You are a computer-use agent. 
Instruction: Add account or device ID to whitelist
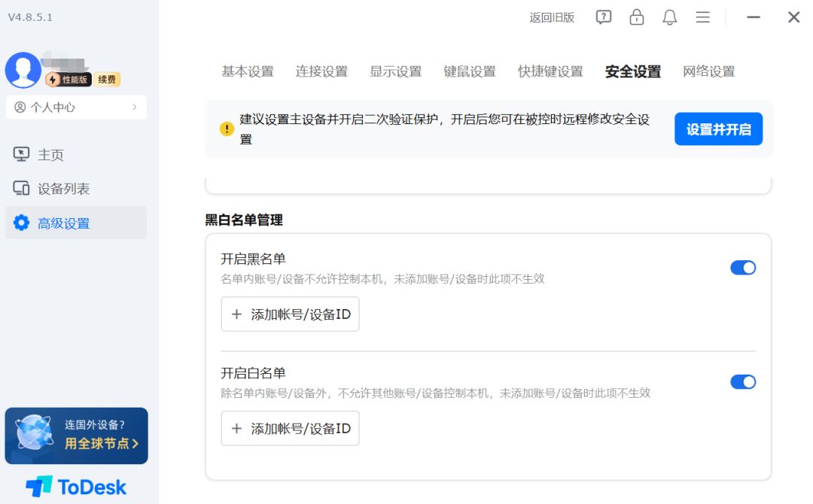coord(290,429)
